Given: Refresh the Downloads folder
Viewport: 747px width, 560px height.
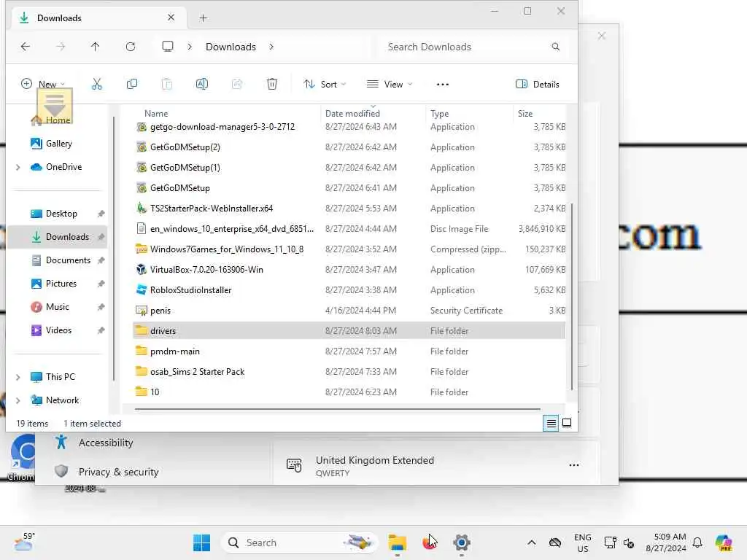Looking at the screenshot, I should click(131, 47).
